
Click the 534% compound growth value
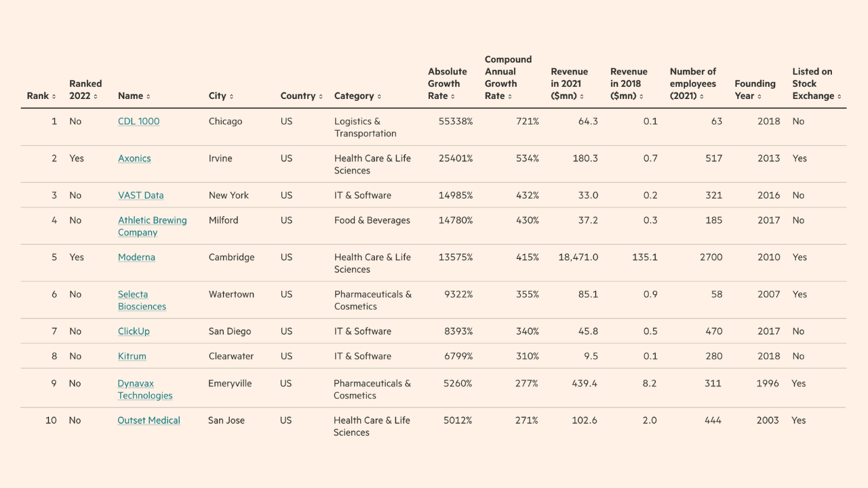point(527,159)
